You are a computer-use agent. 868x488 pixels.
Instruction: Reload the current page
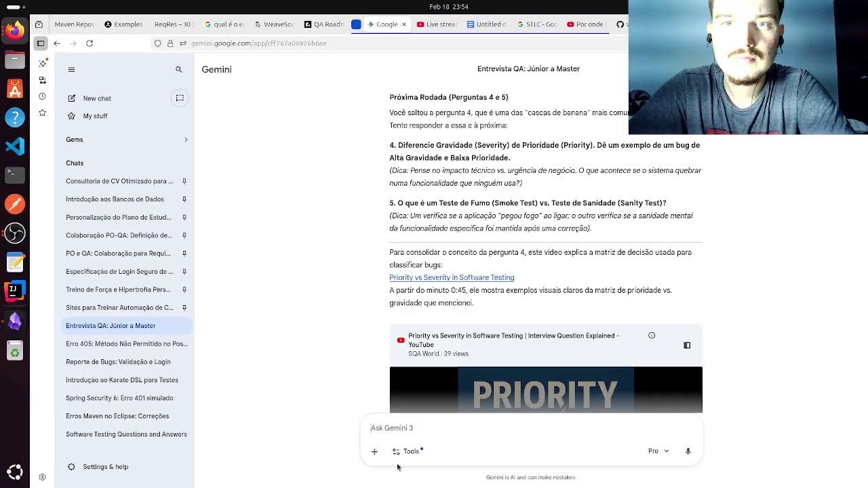[90, 43]
